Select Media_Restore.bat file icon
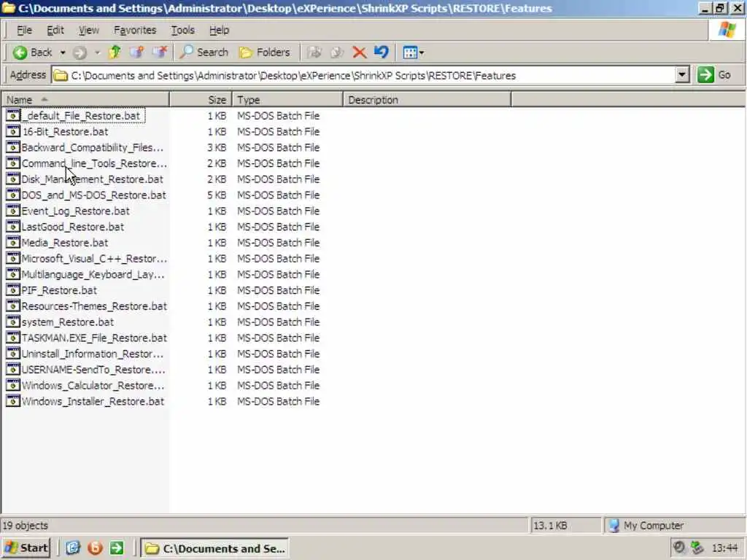This screenshot has height=560, width=747. (13, 242)
